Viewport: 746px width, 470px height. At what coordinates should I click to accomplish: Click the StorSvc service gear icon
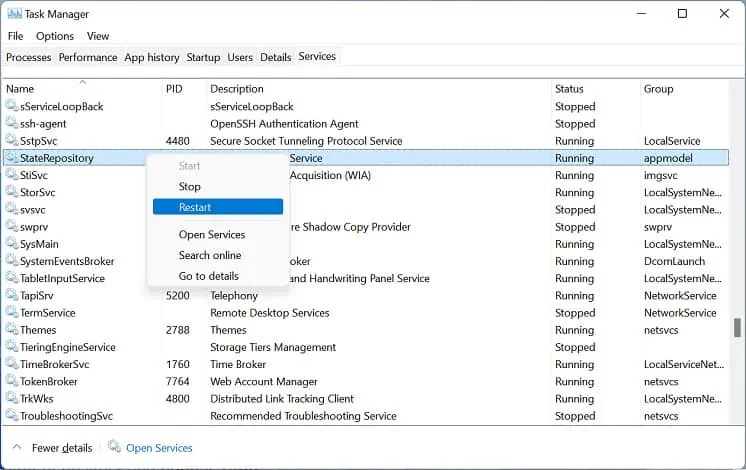coord(12,191)
